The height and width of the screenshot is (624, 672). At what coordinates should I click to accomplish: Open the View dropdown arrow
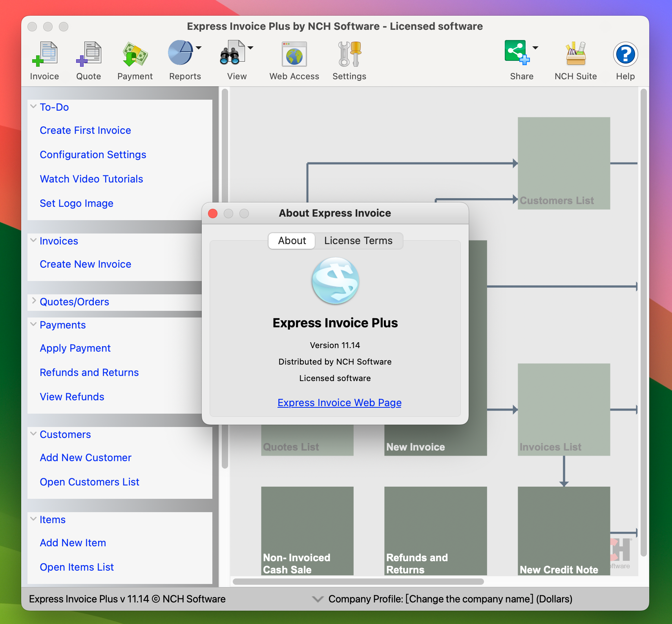(x=250, y=48)
